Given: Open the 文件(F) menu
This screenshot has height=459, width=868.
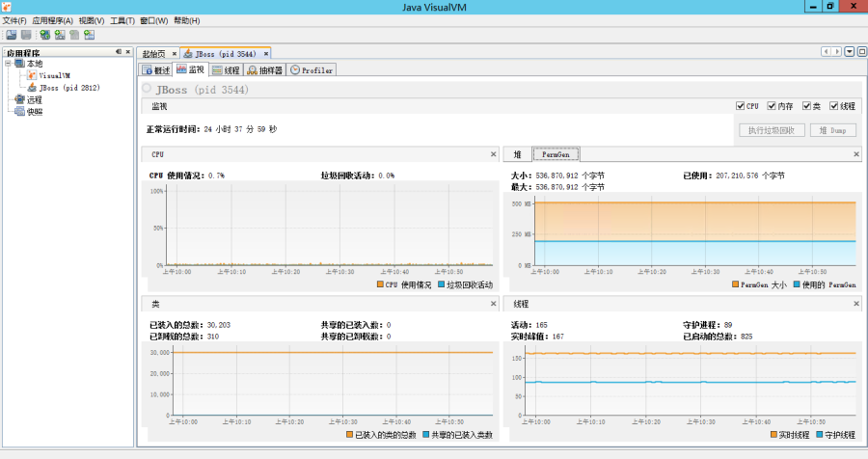Looking at the screenshot, I should pyautogui.click(x=14, y=20).
